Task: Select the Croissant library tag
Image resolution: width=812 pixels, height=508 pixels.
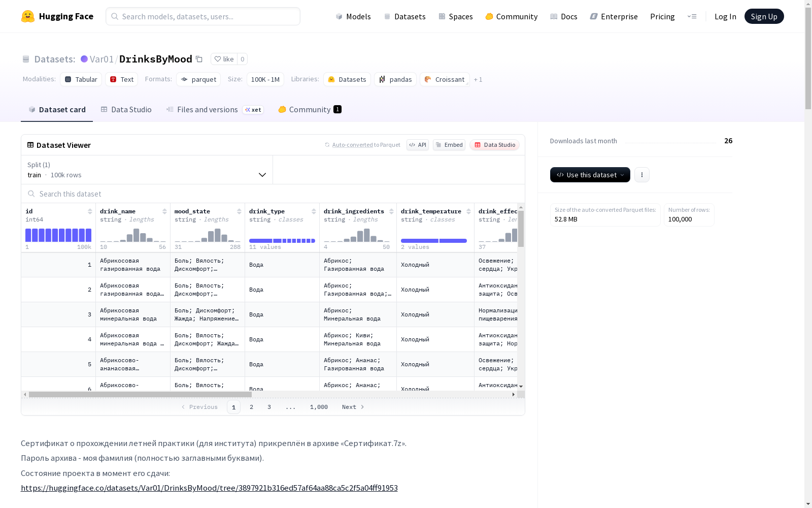Action: [445, 79]
